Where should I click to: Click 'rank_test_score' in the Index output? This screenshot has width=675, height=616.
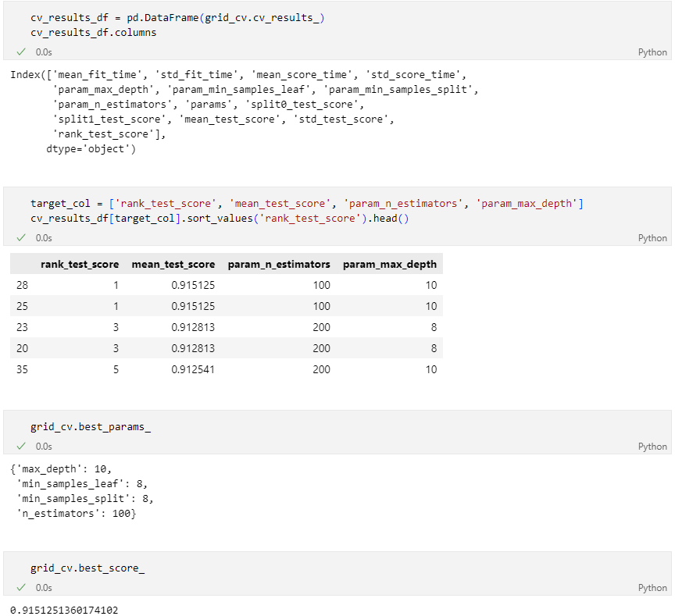point(103,134)
